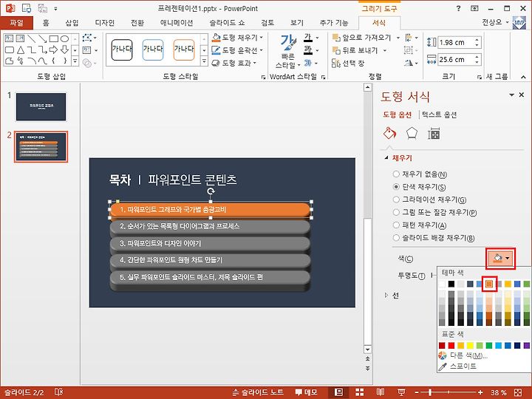Click Send Backward (뒤로 보내기) icon
This screenshot has width=532, height=399.
[336, 50]
